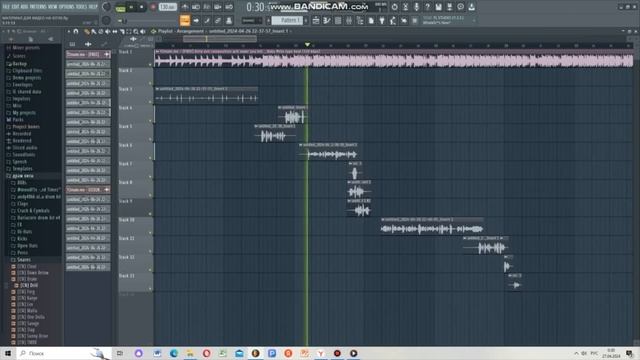Toggle Track 5 mute switch
This screenshot has height=360, width=640.
pyautogui.click(x=150, y=140)
